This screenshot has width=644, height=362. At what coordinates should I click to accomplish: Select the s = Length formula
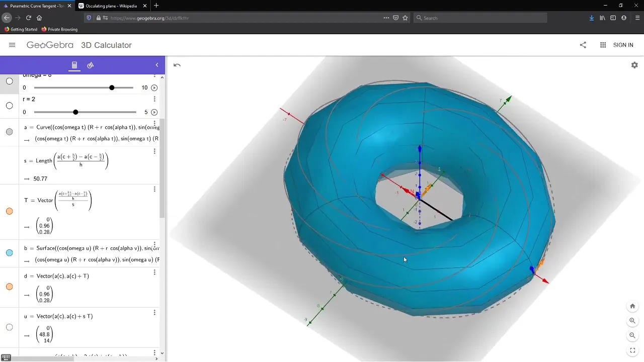[x=66, y=161]
